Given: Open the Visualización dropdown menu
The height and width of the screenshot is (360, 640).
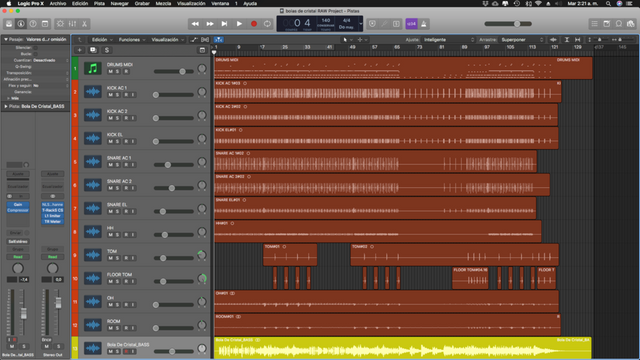Looking at the screenshot, I should (167, 40).
